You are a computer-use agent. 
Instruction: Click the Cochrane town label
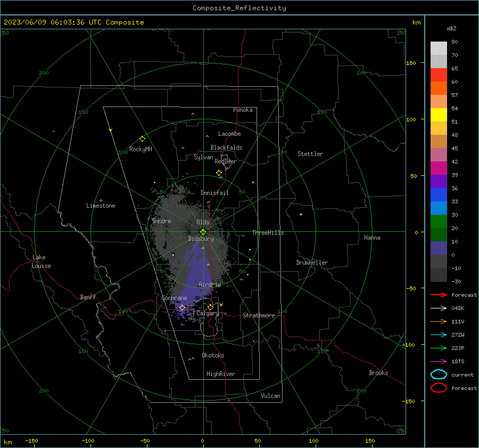pos(174,298)
